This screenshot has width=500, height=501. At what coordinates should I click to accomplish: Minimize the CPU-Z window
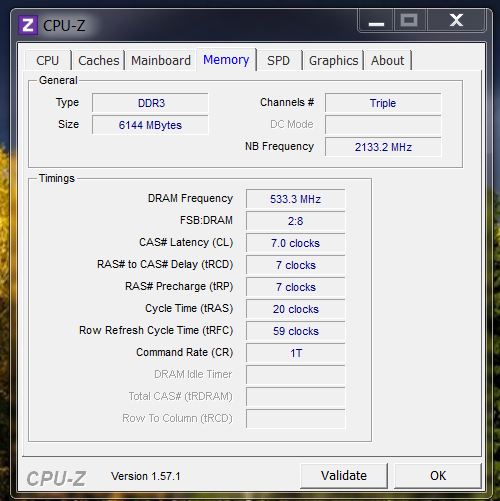pyautogui.click(x=376, y=21)
